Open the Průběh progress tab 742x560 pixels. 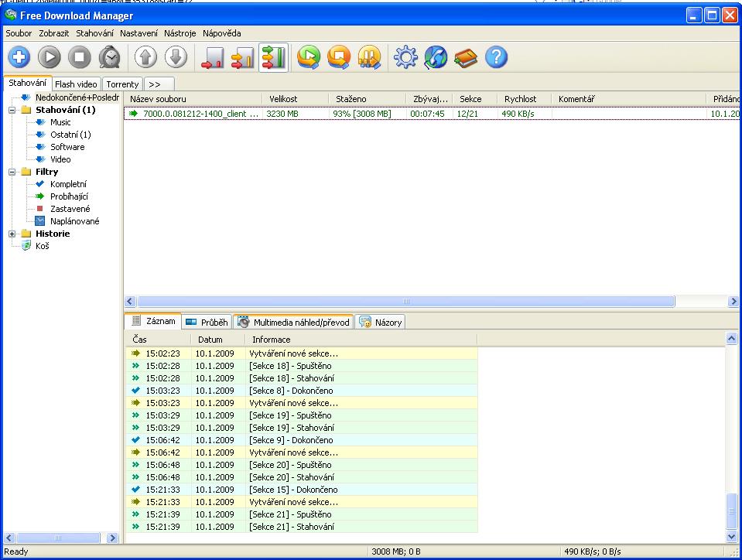pos(207,322)
